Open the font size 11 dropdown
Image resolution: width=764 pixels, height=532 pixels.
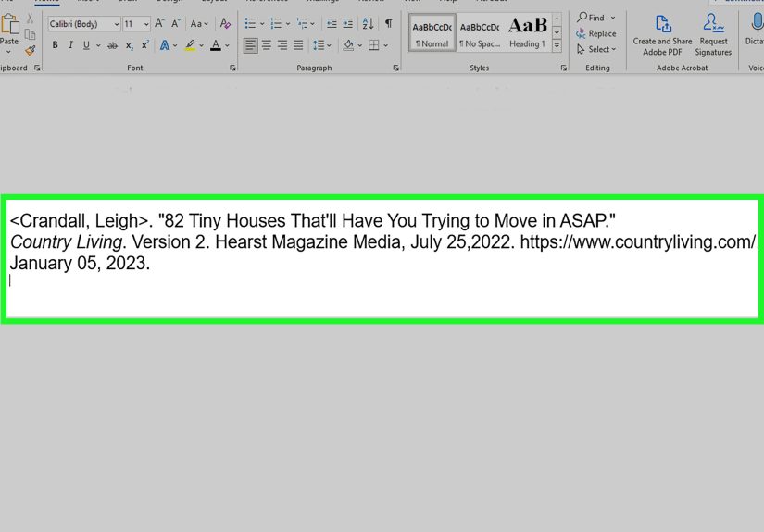point(146,24)
